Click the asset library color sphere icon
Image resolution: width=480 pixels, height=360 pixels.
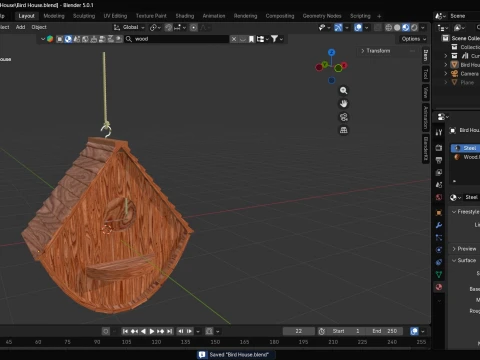pos(50,39)
